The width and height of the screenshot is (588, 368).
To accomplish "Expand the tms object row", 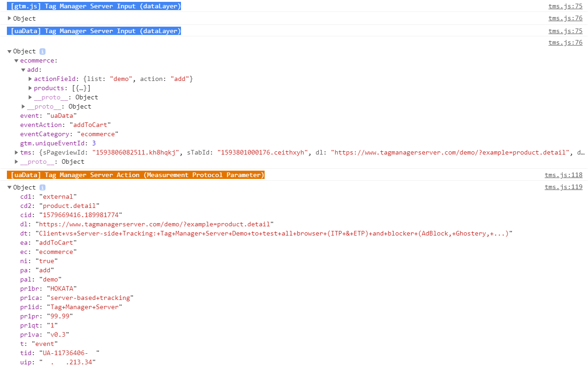I will 17,153.
